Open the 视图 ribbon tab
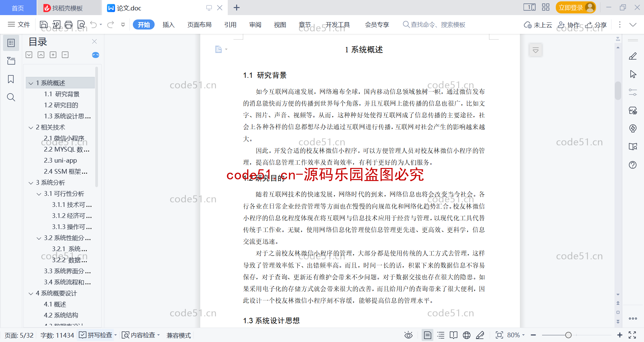The height and width of the screenshot is (342, 644). click(280, 24)
